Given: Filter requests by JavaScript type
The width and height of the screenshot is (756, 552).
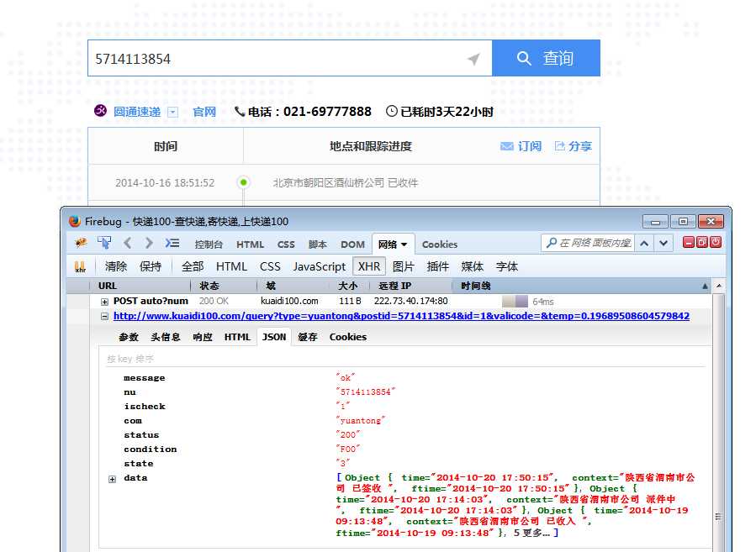Looking at the screenshot, I should point(320,266).
